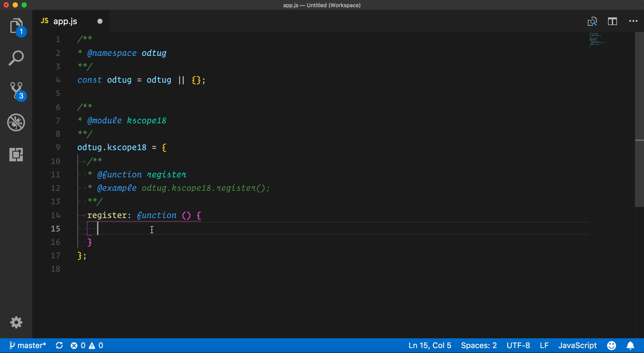Click the Spaces: 2 indentation setting

click(x=479, y=345)
